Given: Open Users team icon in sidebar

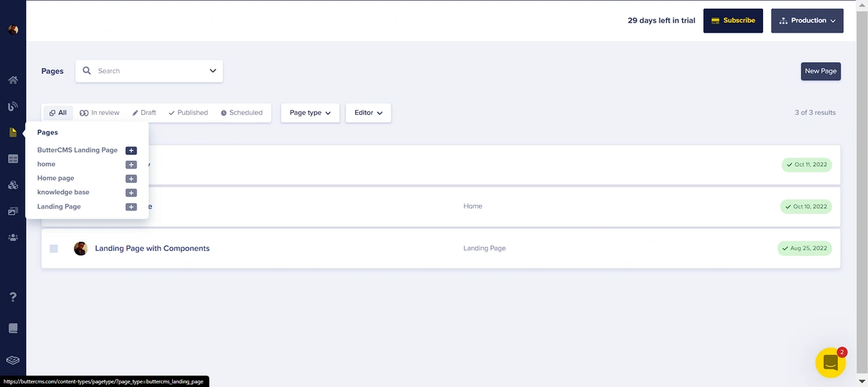Looking at the screenshot, I should point(13,237).
